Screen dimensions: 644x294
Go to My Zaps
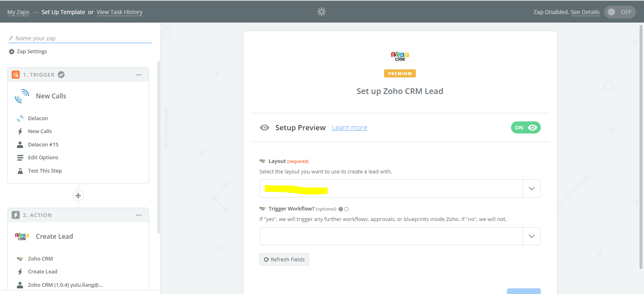click(x=18, y=12)
